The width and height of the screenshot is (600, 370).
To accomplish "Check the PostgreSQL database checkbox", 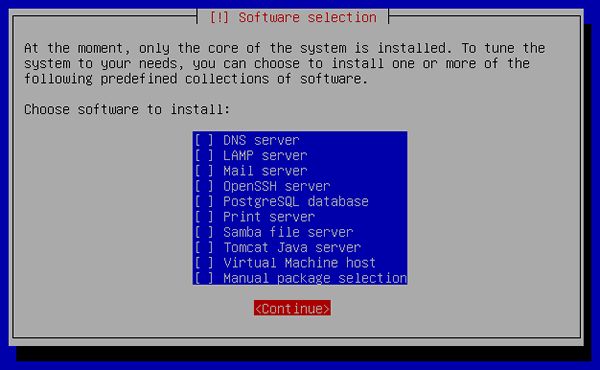I will [204, 201].
